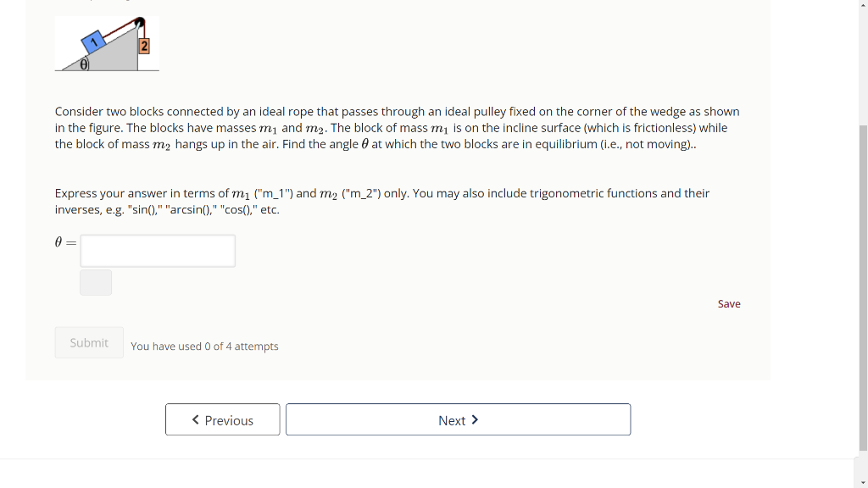
Task: Click the problem statement paragraph
Action: pos(397,128)
